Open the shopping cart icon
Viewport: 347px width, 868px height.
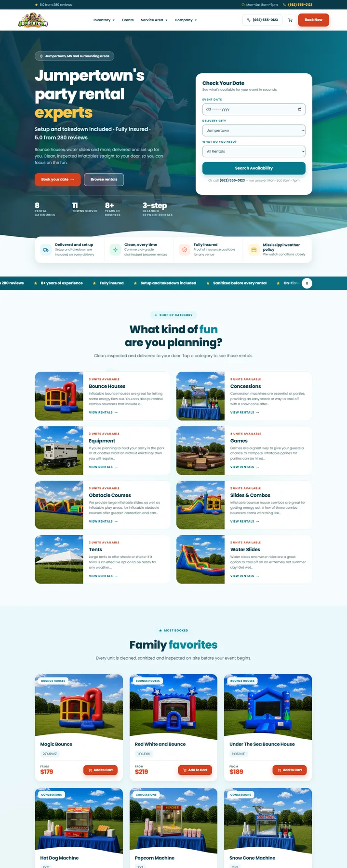pyautogui.click(x=290, y=20)
